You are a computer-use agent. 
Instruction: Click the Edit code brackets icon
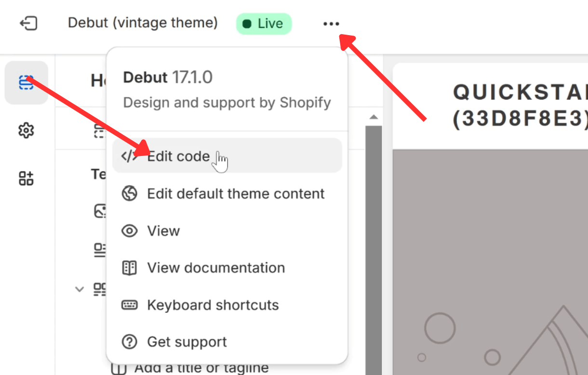129,156
